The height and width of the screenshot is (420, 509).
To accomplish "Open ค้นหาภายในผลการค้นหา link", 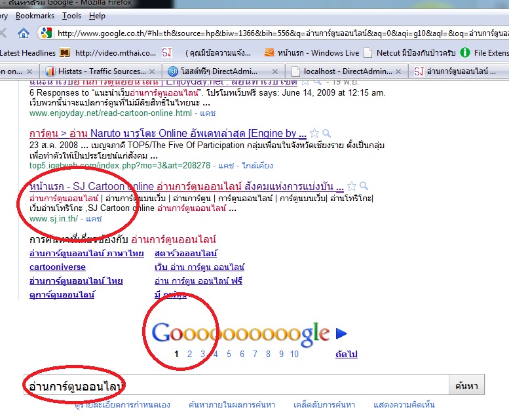I will tap(232, 405).
